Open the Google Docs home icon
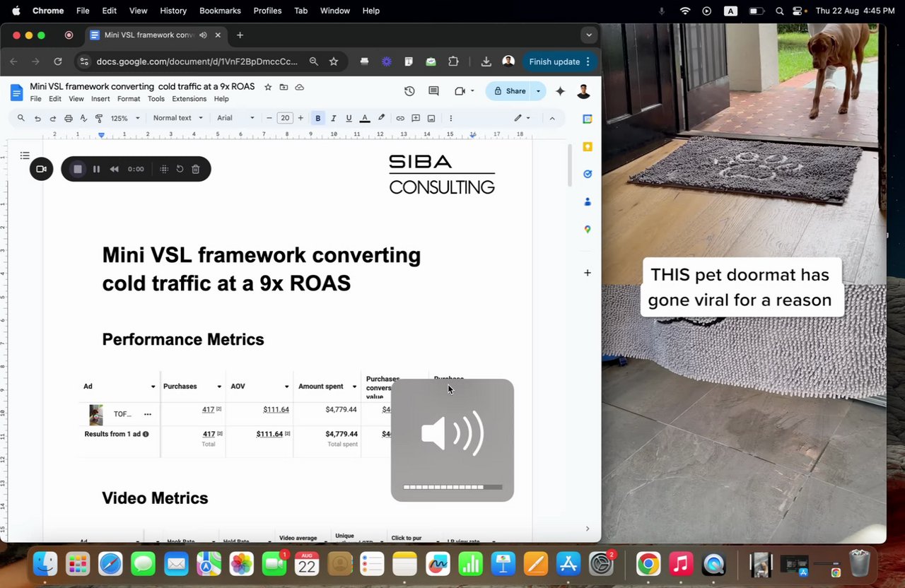The width and height of the screenshot is (905, 588). 16,92
